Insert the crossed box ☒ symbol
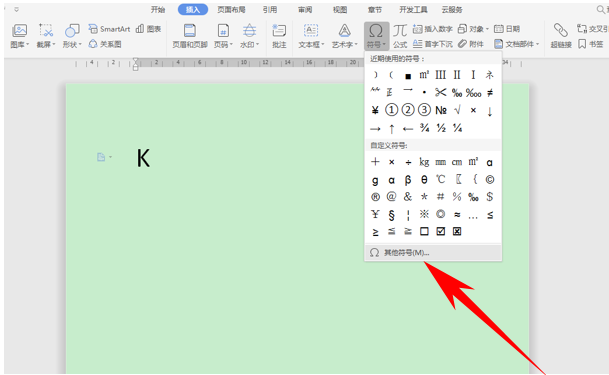Image resolution: width=609 pixels, height=375 pixels. coord(457,231)
